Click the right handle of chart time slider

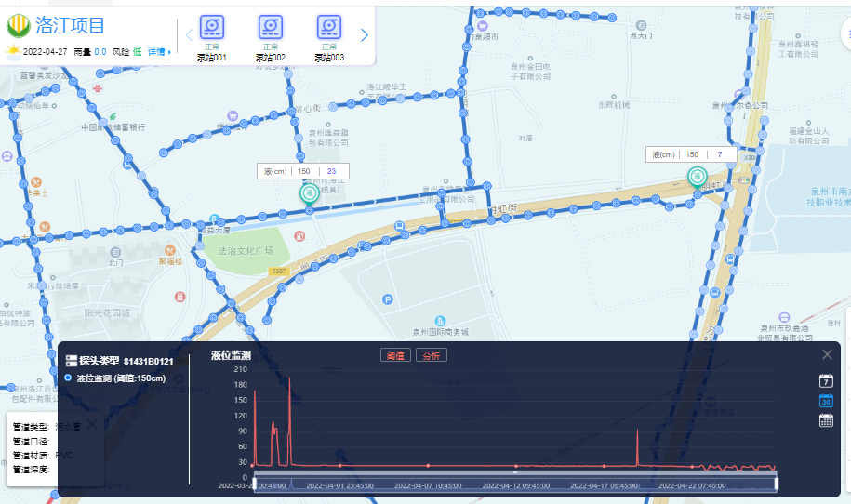pyautogui.click(x=776, y=484)
